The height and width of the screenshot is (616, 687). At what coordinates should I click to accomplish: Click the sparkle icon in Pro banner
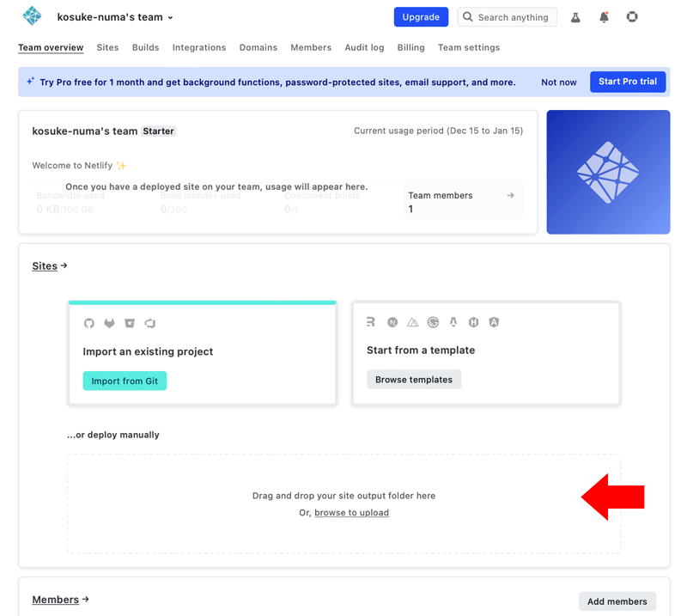30,81
